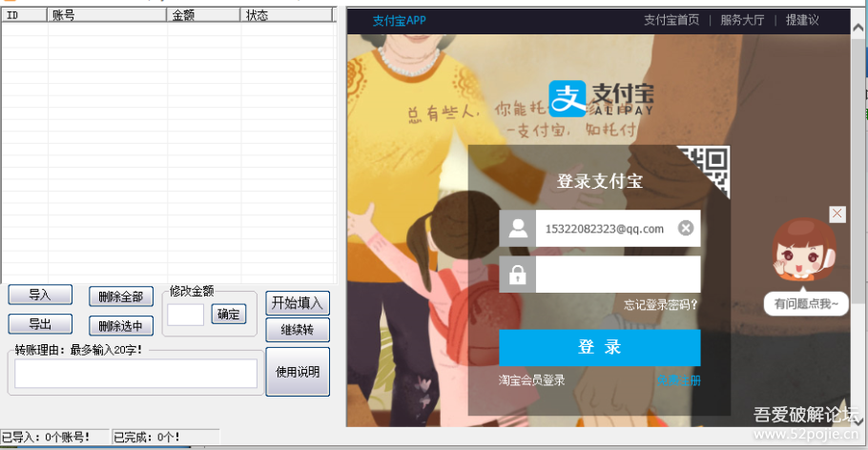Image resolution: width=868 pixels, height=450 pixels.
Task: Click the ID column header
Action: tap(25, 15)
